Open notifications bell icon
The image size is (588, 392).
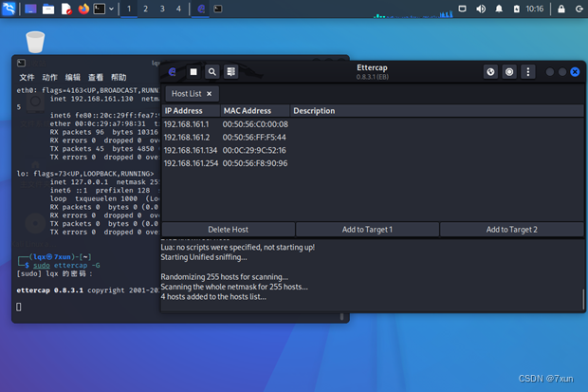coord(499,9)
